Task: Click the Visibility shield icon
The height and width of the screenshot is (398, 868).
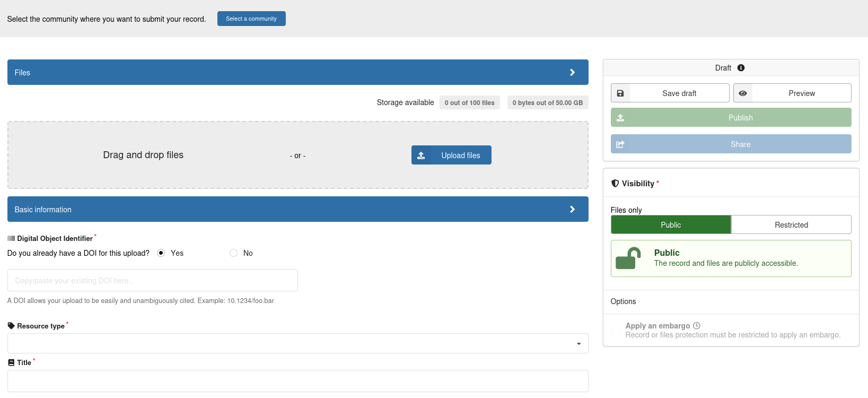Action: tap(615, 184)
